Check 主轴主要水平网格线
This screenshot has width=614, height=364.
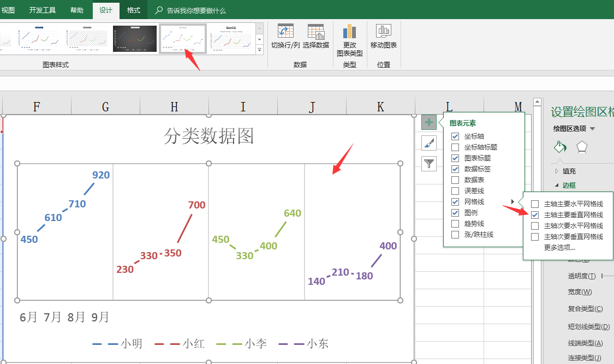pos(535,204)
